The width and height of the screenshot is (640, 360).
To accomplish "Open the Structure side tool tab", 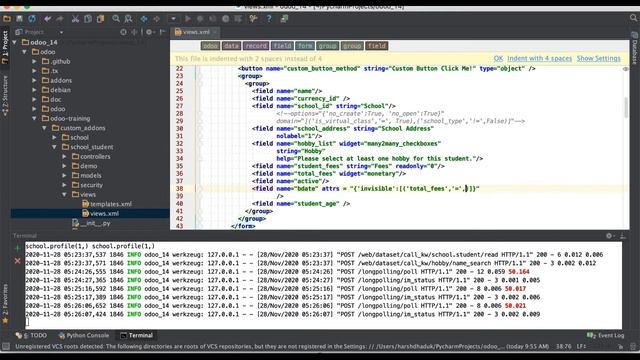I will coord(5,97).
